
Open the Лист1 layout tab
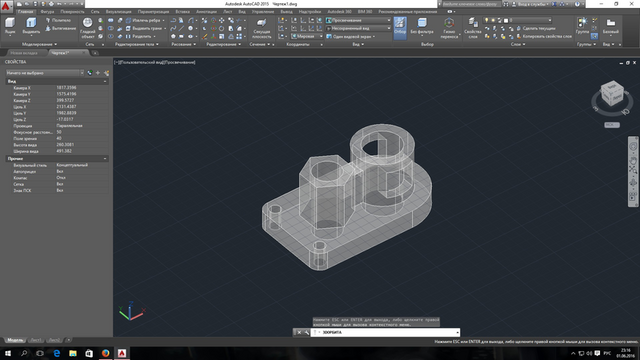(x=36, y=340)
